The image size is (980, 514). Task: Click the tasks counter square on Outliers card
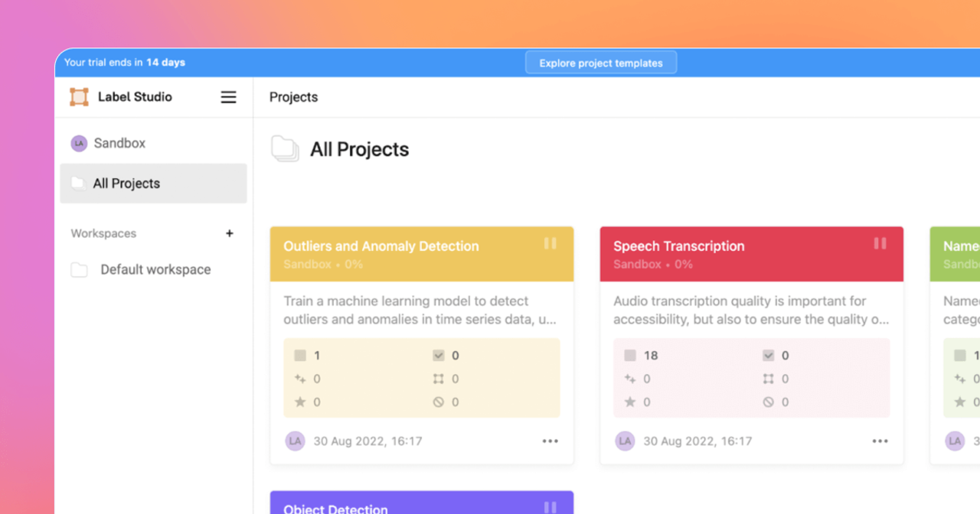[x=300, y=355]
